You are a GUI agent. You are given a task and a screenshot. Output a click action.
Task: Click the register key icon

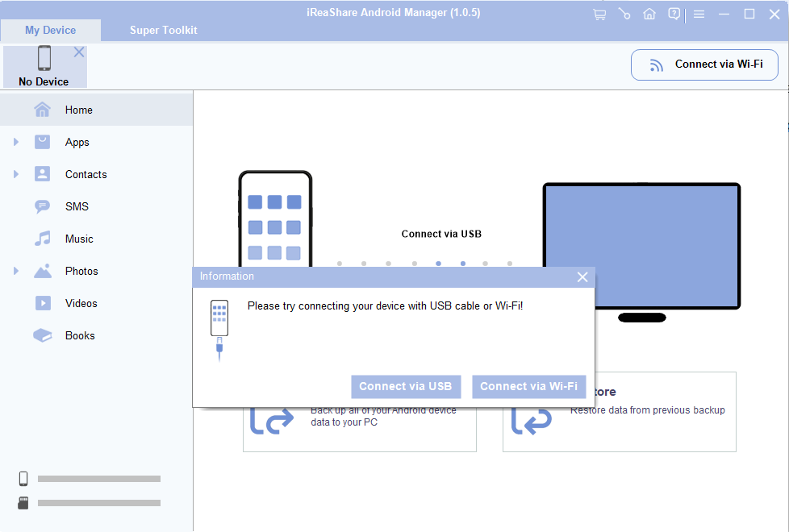[624, 14]
